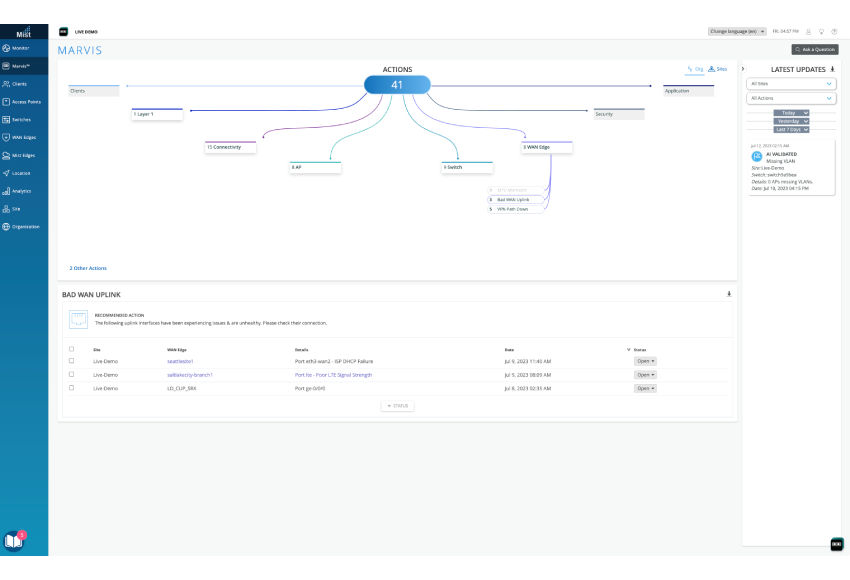Screen dimensions: 850x580
Task: Switch to the Sites view tab
Action: (x=719, y=69)
